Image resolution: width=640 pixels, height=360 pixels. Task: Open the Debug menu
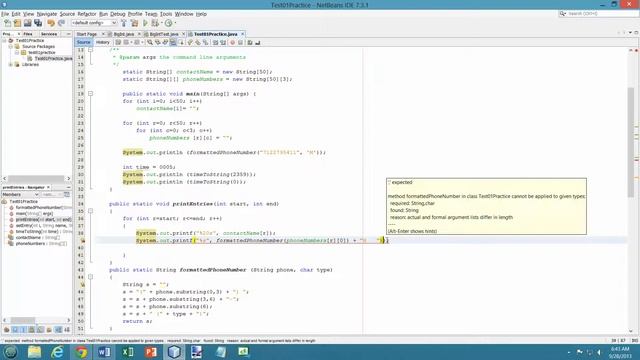click(x=118, y=14)
